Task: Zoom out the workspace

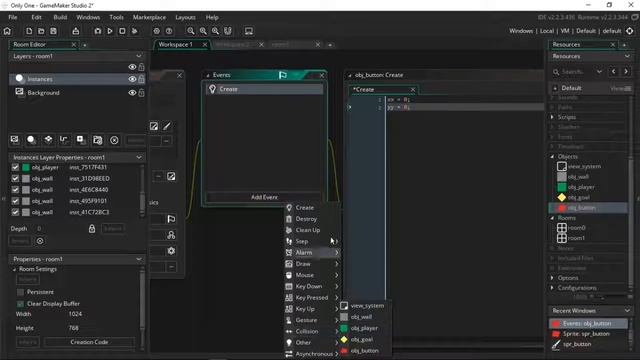Action: point(191,31)
